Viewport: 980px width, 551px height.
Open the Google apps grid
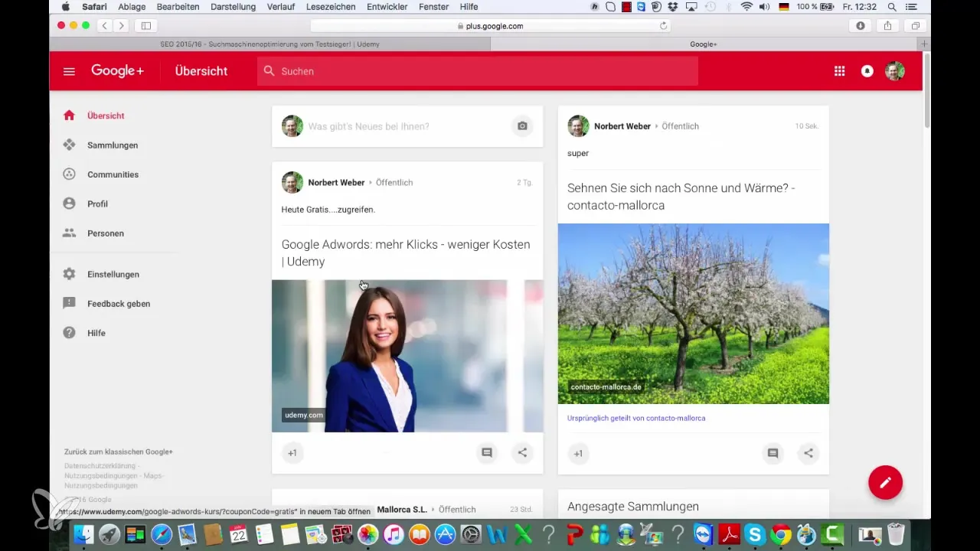pos(840,71)
